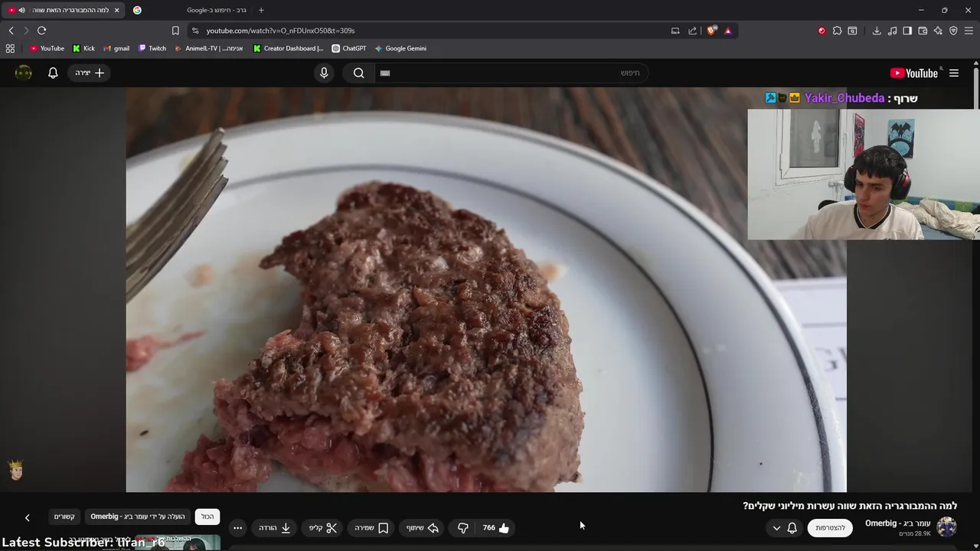Click the share page icon in address bar

pyautogui.click(x=693, y=31)
